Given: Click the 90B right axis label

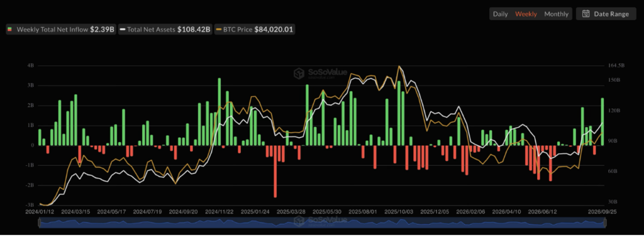Looking at the screenshot, I should click(613, 141).
